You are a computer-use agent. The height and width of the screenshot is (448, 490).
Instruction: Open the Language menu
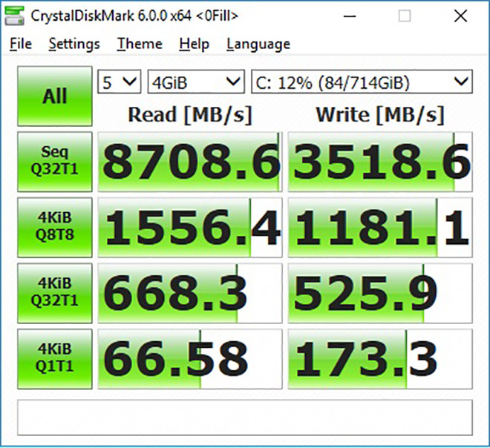tap(258, 44)
